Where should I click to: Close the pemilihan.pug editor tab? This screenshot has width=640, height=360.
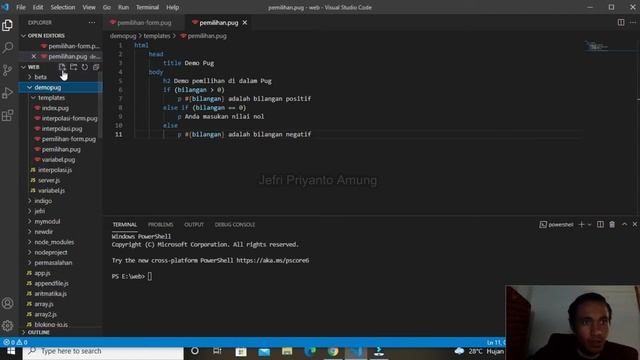click(245, 23)
